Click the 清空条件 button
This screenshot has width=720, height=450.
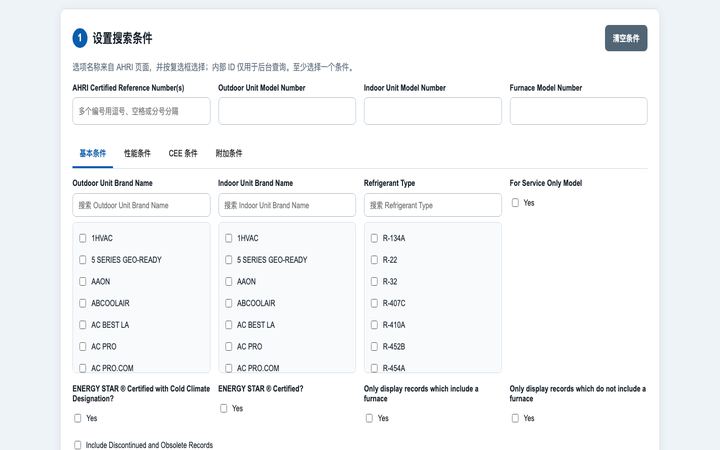(x=626, y=38)
